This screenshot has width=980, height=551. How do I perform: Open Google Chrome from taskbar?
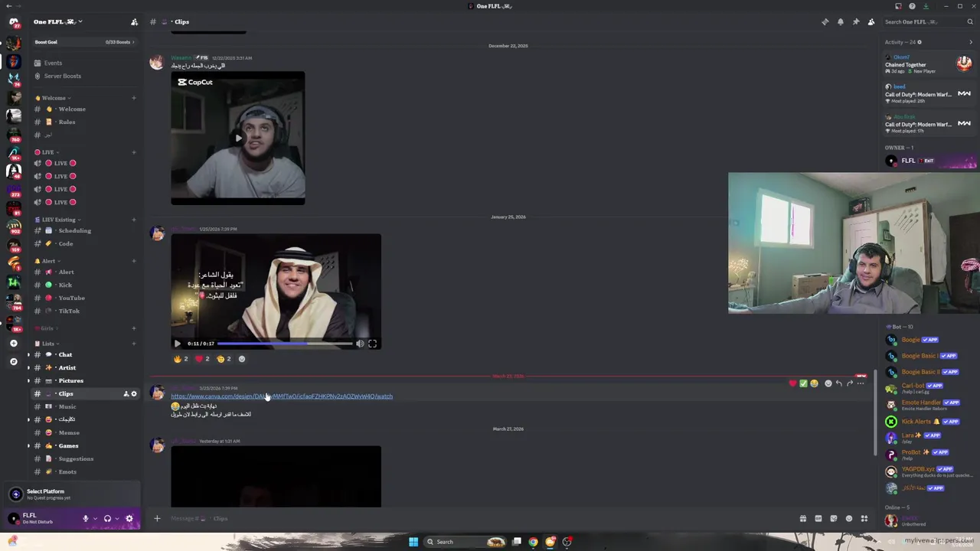click(534, 542)
